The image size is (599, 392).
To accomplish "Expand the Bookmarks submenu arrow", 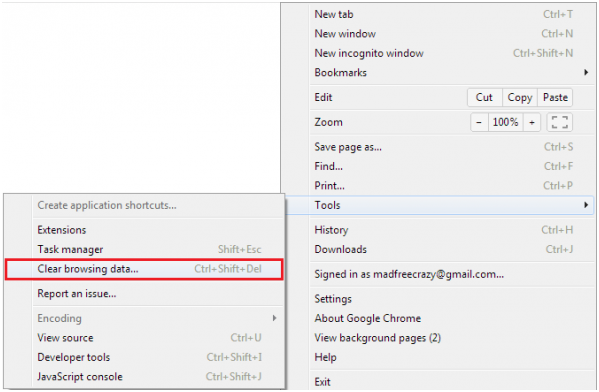I will coord(586,72).
